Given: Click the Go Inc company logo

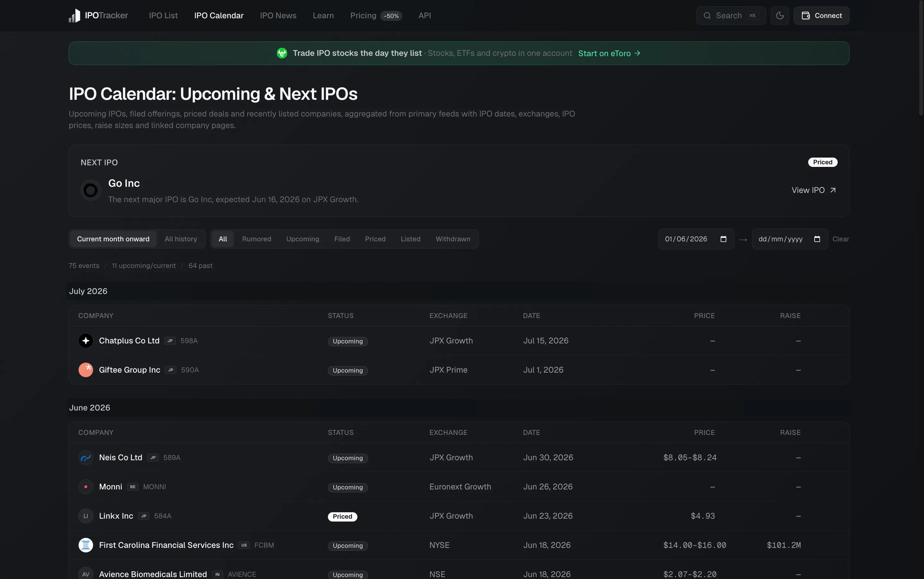Looking at the screenshot, I should click(x=91, y=190).
